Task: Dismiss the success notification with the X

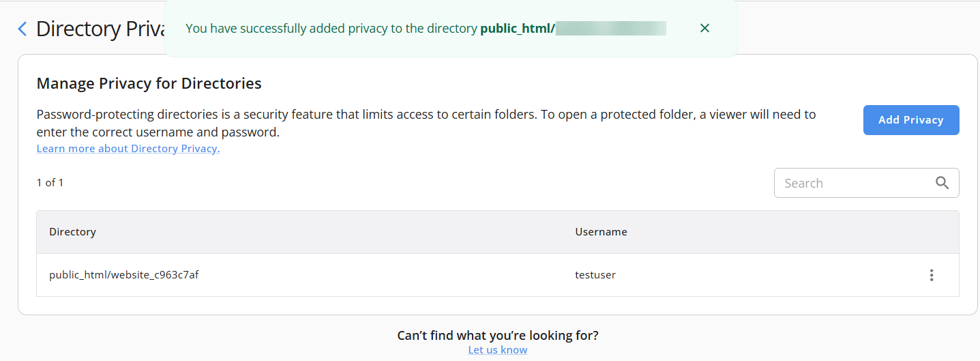Action: pyautogui.click(x=705, y=28)
